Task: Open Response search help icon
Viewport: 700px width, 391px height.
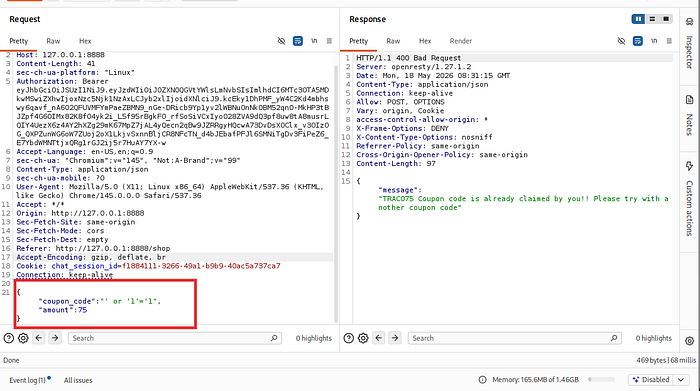Action: [x=349, y=338]
